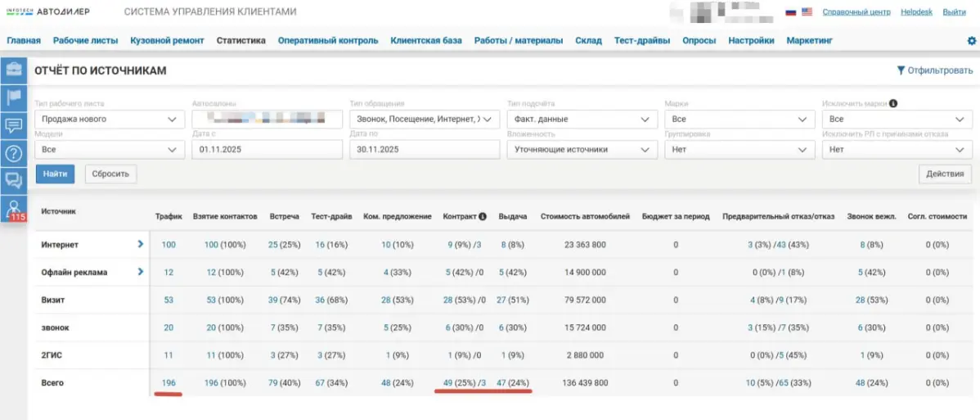Click the question mark help sidebar icon
The height and width of the screenshot is (420, 980).
[13, 153]
